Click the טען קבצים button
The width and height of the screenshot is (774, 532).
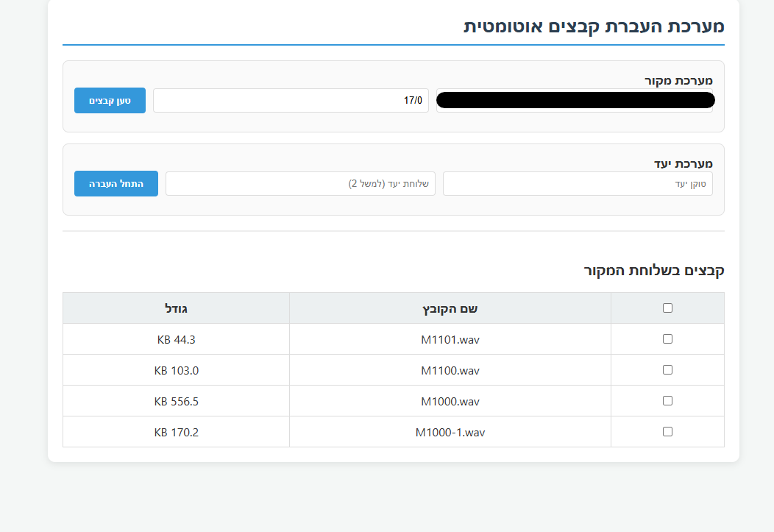click(109, 100)
